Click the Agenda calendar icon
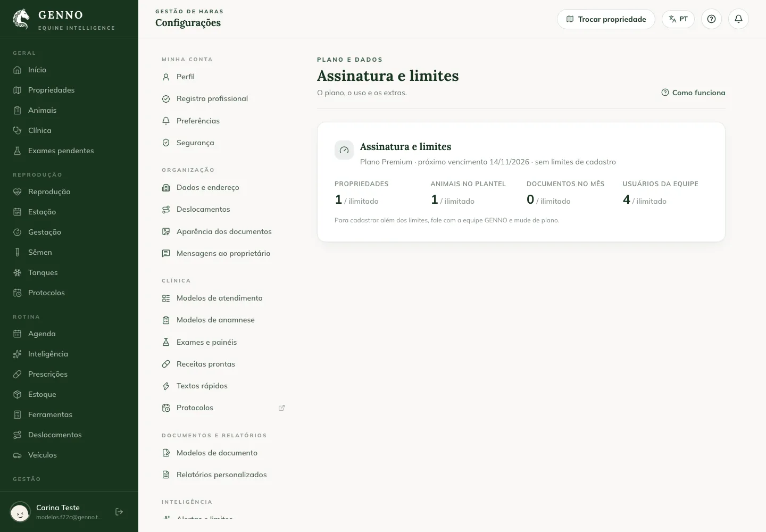Viewport: 766px width, 532px height. (x=18, y=334)
